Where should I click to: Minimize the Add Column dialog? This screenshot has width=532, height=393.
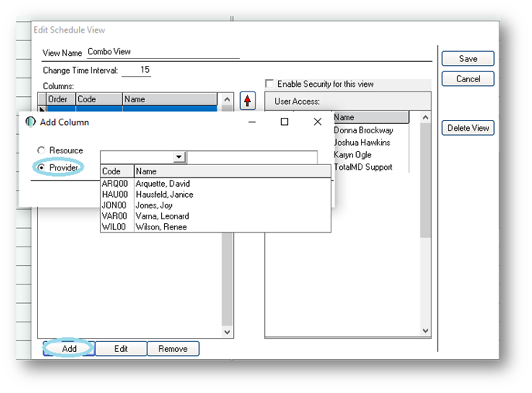[252, 122]
